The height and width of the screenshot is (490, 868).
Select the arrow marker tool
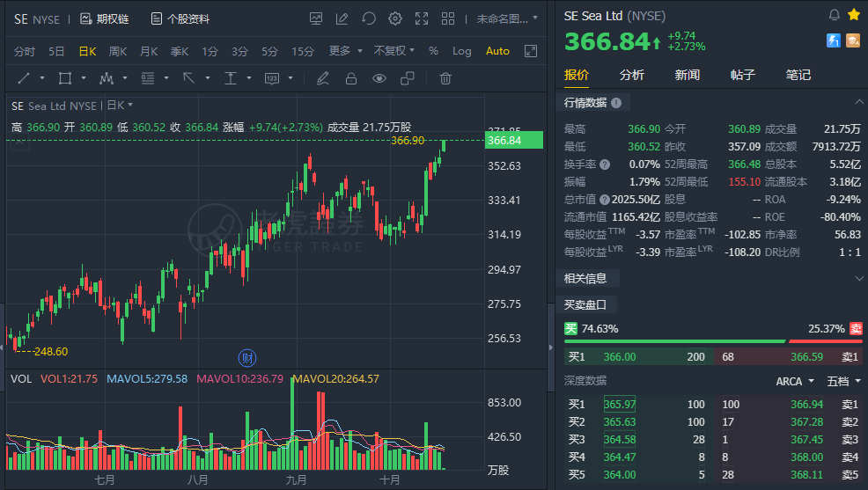(188, 78)
